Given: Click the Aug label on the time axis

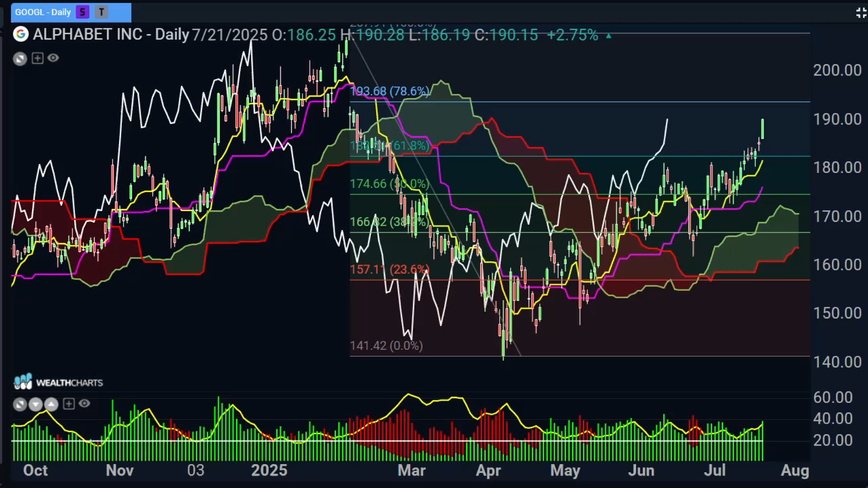Looking at the screenshot, I should (x=795, y=471).
